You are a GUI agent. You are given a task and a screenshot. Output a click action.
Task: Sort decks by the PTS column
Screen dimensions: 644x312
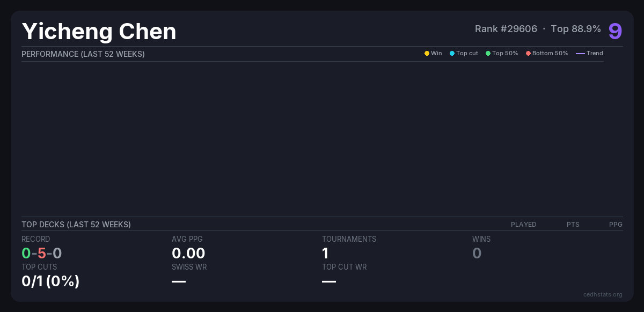[x=573, y=225]
